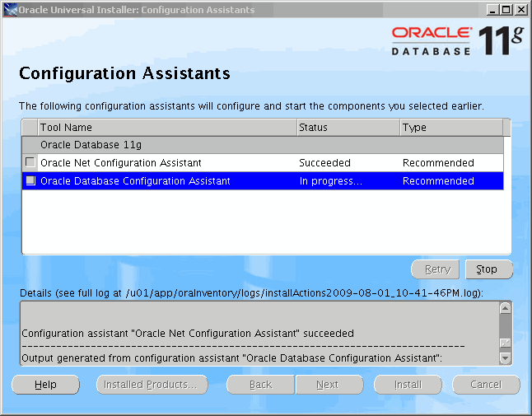Viewport: 532px width, 416px height.
Task: Click the Status column header
Action: pyautogui.click(x=348, y=128)
